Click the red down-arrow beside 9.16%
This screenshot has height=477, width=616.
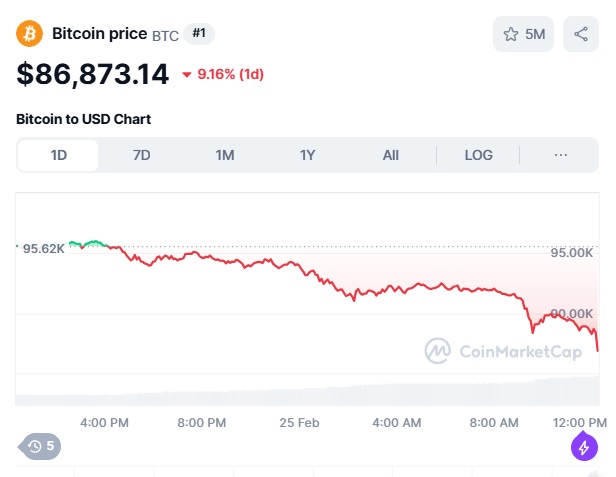(x=187, y=75)
